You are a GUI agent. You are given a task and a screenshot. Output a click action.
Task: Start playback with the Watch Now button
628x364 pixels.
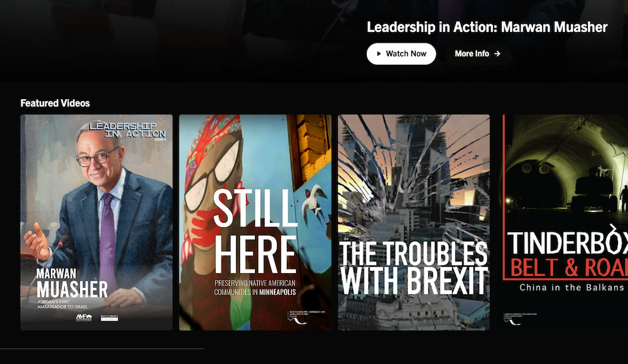(401, 54)
